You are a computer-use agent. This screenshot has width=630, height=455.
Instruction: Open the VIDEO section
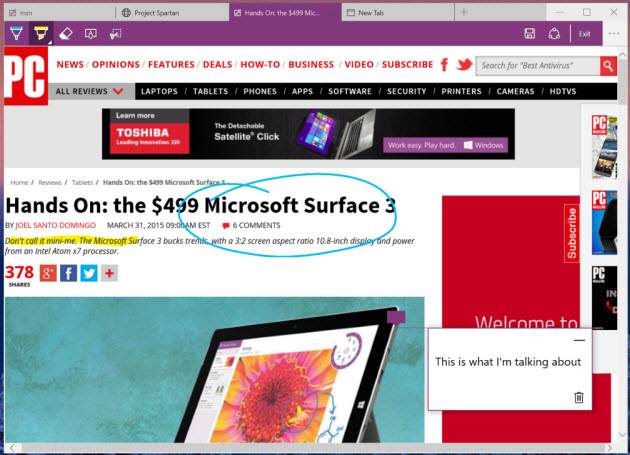click(359, 64)
